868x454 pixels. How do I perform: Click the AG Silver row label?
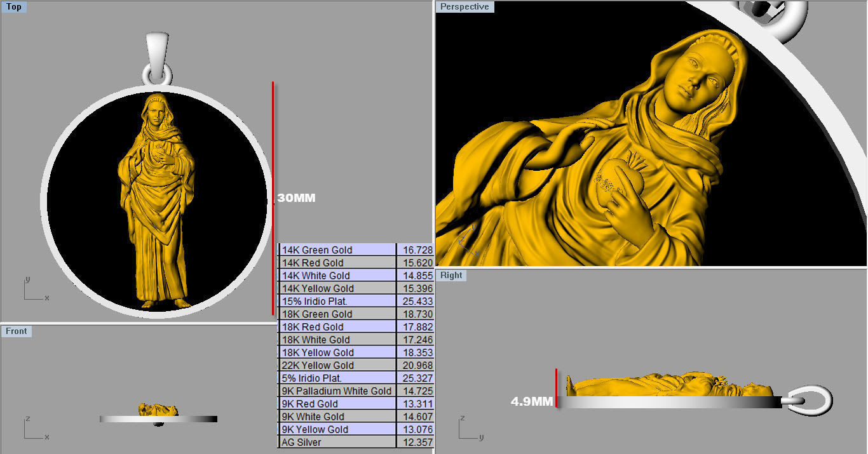click(301, 442)
